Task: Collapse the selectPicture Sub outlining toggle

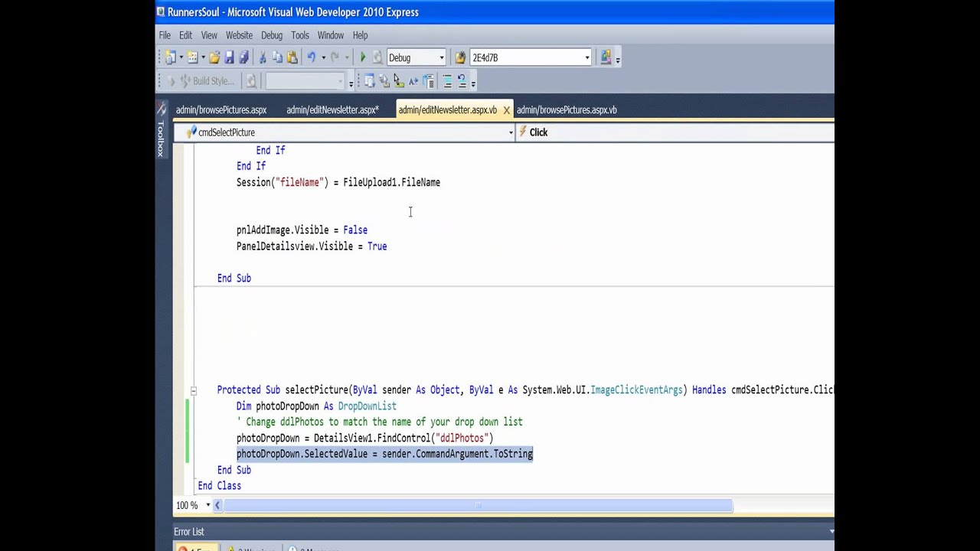Action: 194,390
